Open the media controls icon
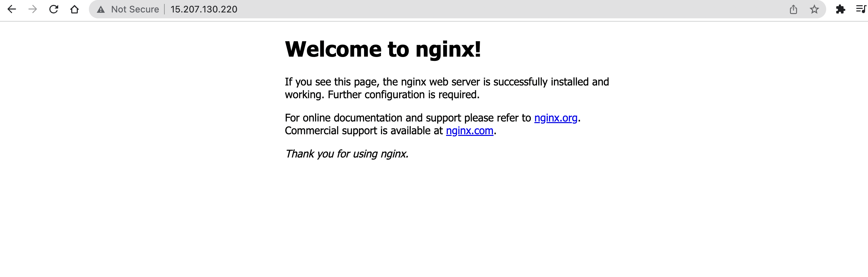This screenshot has height=277, width=868. coord(861,9)
